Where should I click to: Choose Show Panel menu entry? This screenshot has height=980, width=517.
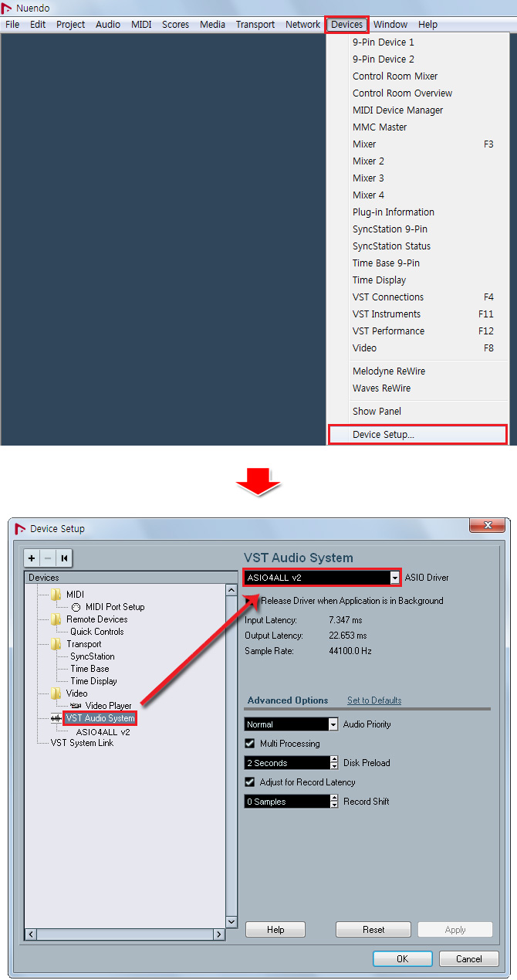coord(417,412)
